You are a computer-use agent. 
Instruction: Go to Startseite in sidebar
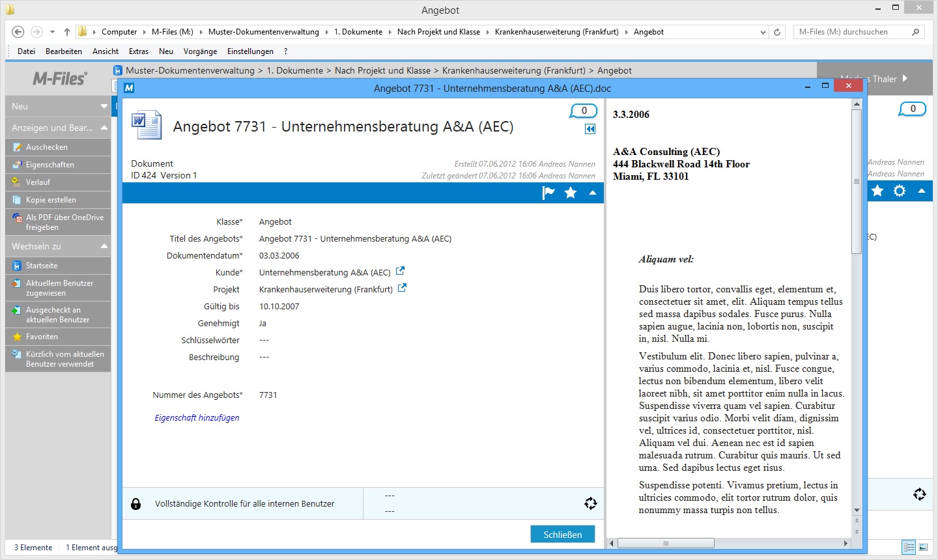pyautogui.click(x=58, y=266)
